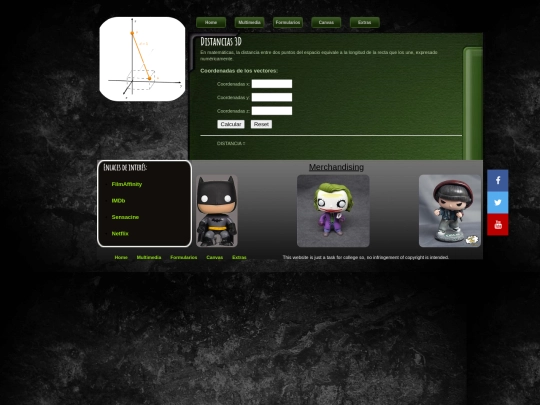This screenshot has height=405, width=540.
Task: Open the Facebook share icon
Action: coord(498,180)
